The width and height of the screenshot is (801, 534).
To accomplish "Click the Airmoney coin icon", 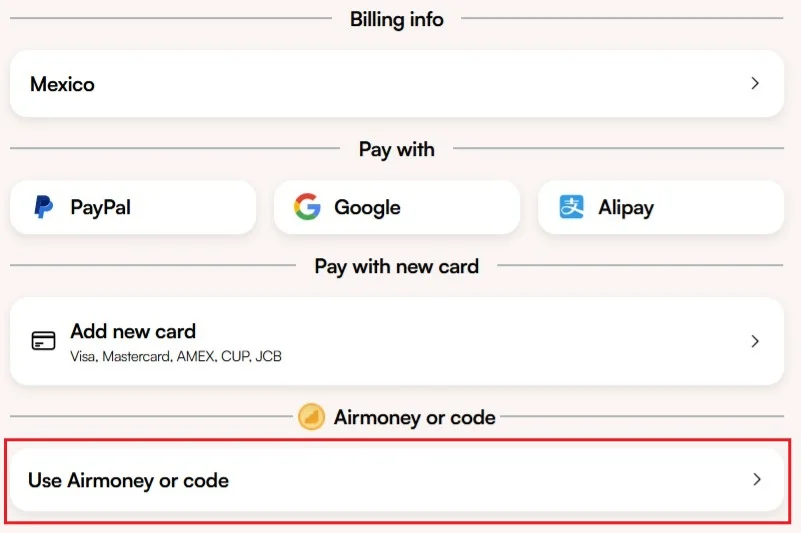I will pyautogui.click(x=311, y=417).
